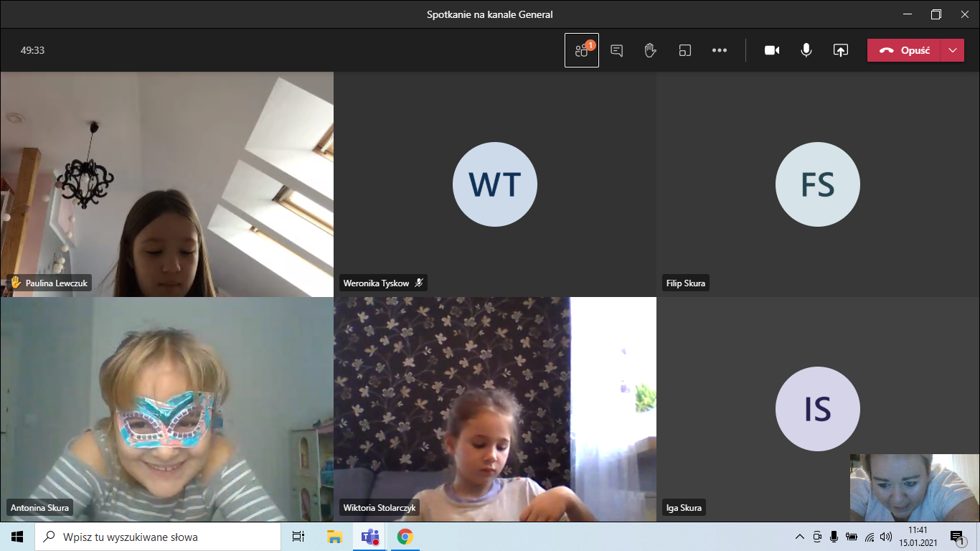
Task: Expand the leave options dropdown arrow
Action: pos(952,50)
